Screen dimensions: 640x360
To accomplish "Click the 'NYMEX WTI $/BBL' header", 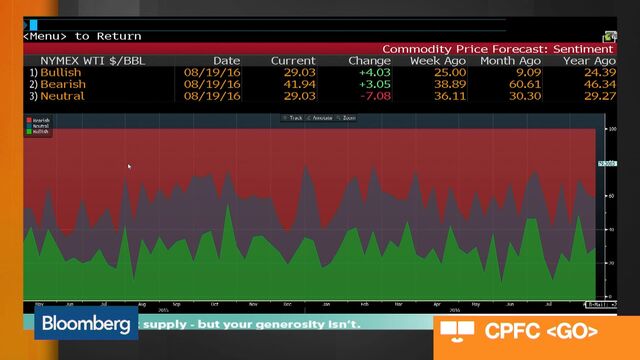I will 93,61.
